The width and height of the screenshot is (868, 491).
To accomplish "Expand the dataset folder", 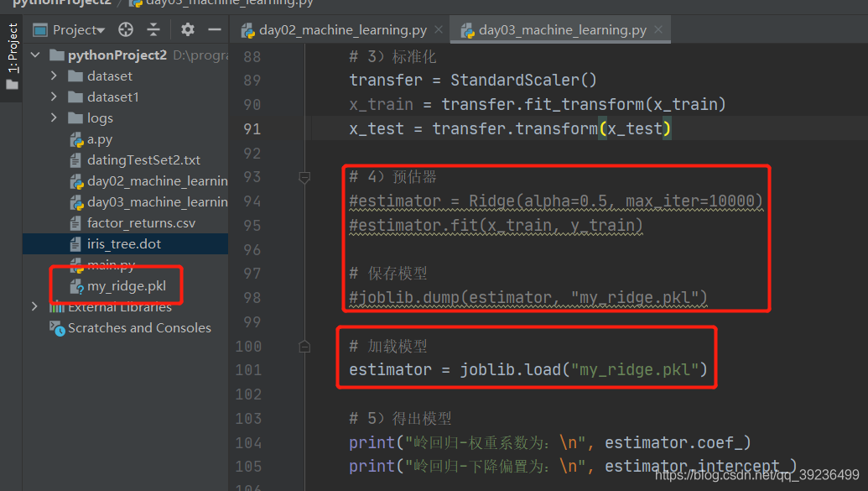I will (54, 76).
